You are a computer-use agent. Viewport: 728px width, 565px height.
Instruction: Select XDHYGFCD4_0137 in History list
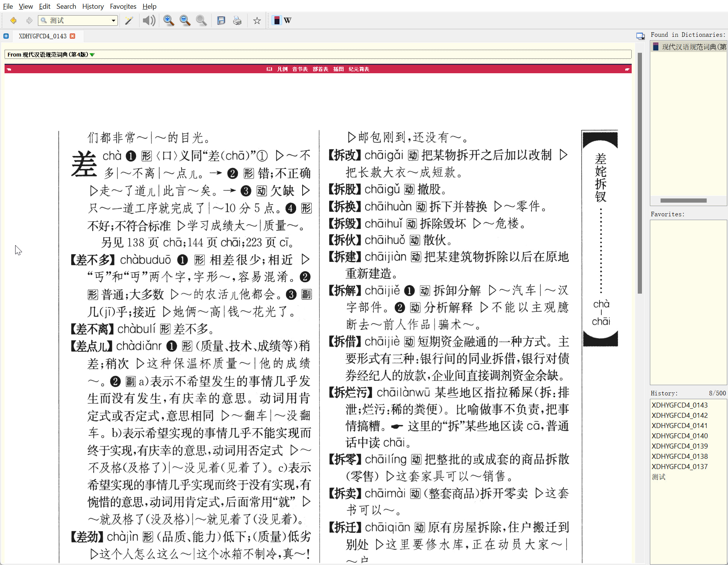[x=679, y=467]
